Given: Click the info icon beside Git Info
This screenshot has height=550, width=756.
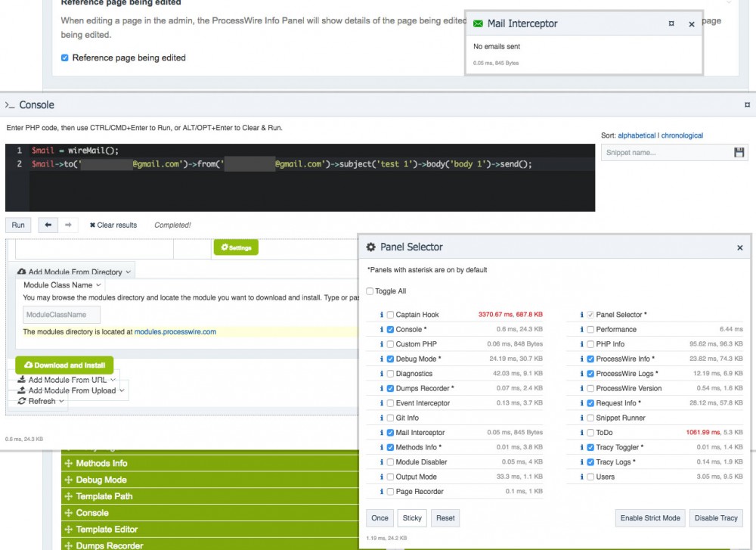Looking at the screenshot, I should [x=382, y=418].
